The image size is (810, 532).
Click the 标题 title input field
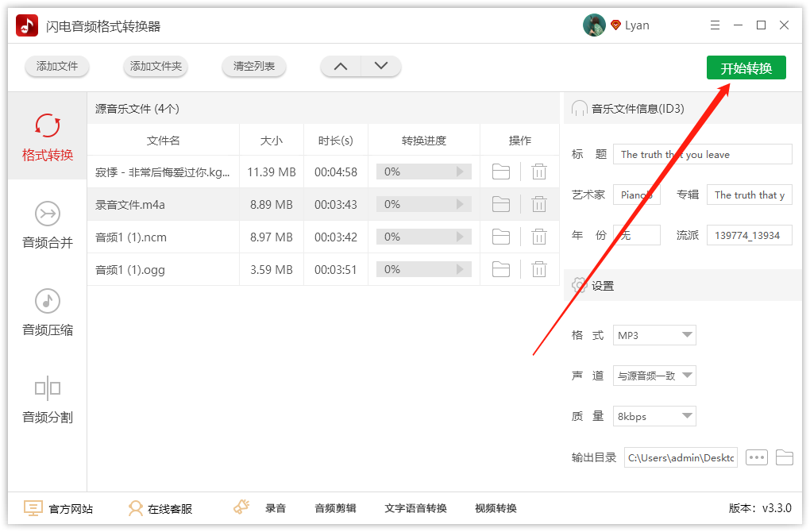pyautogui.click(x=702, y=155)
